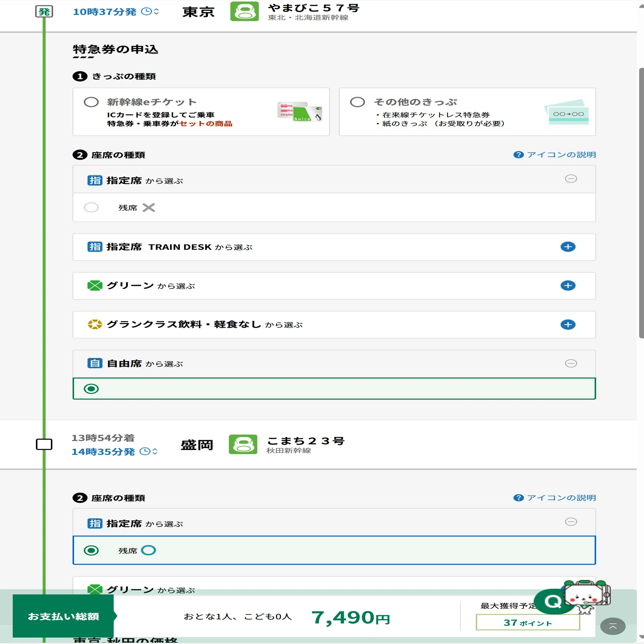Click the 盛岡 transfer station marker
644x644 pixels.
(x=44, y=444)
